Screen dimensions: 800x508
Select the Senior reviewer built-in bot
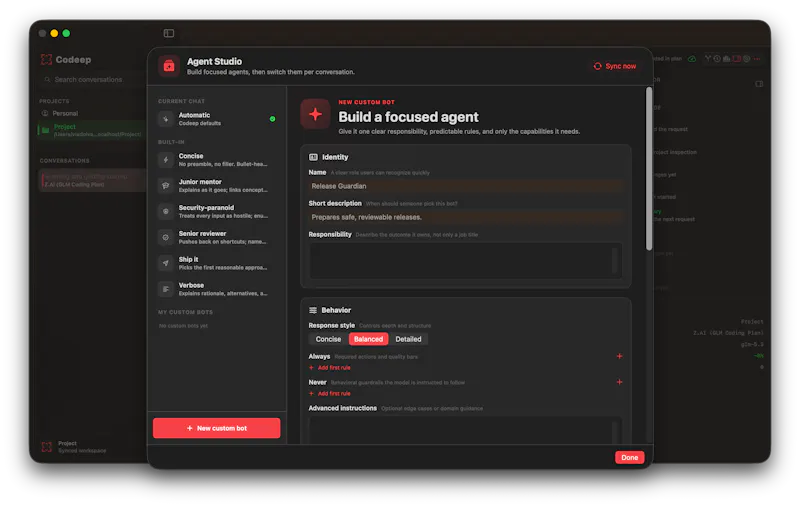tap(217, 237)
